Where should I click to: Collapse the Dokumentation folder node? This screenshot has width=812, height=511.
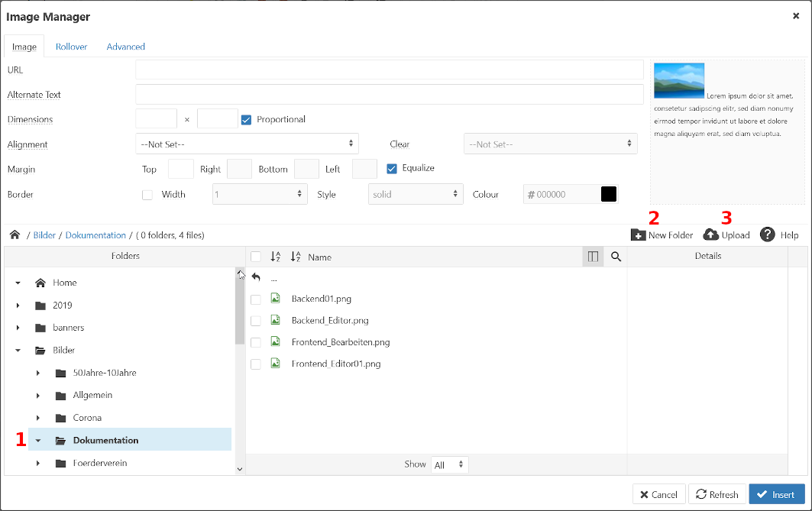point(37,441)
